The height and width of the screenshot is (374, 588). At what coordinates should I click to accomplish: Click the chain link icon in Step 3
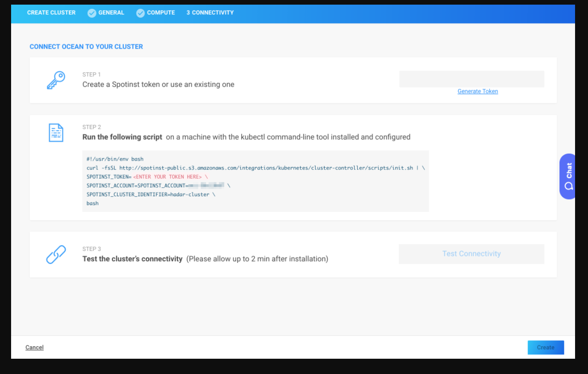pos(56,255)
